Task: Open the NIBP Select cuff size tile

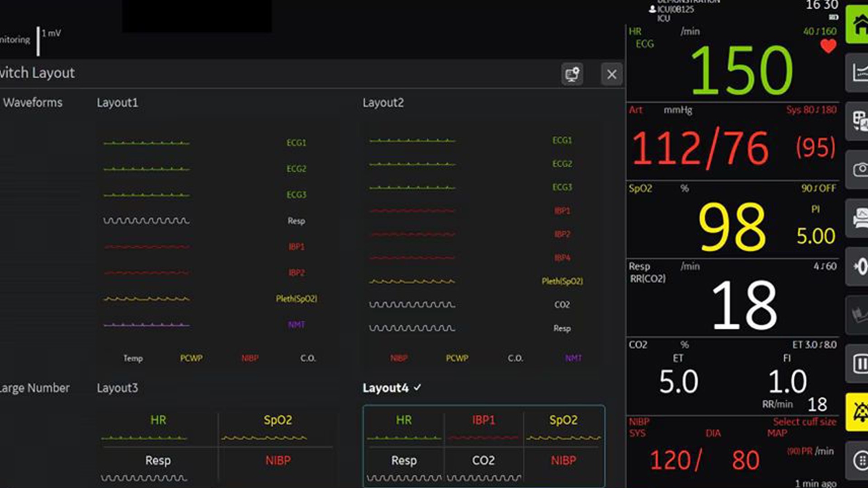Action: (732, 452)
